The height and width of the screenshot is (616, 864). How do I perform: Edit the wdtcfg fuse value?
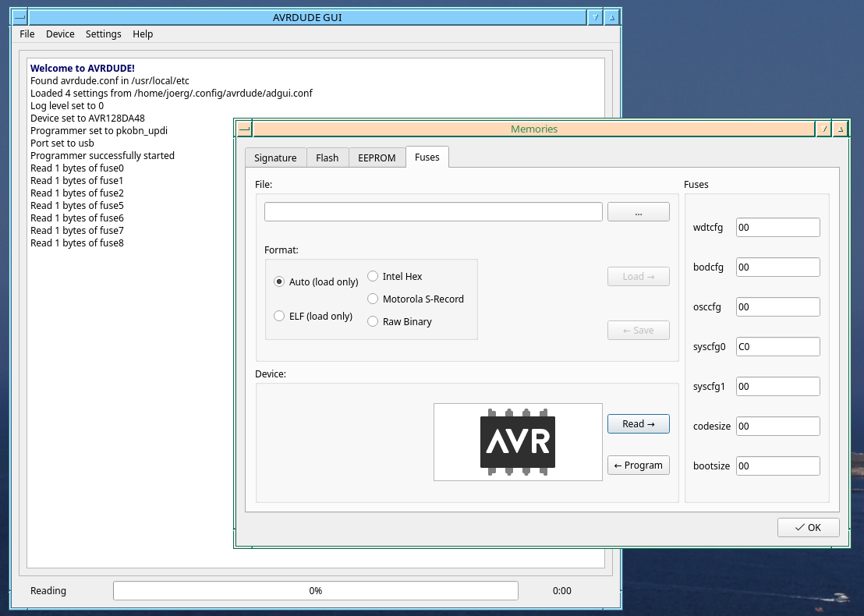[778, 228]
